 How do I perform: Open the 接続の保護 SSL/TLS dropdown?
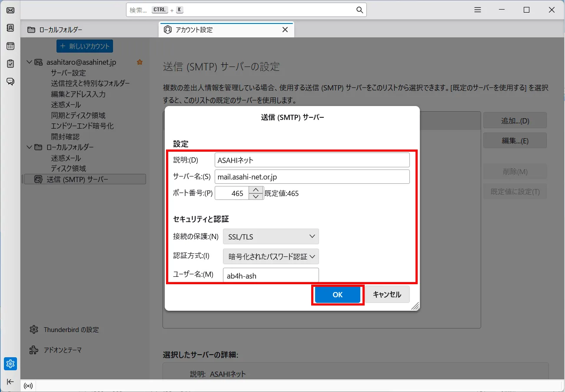pos(270,236)
